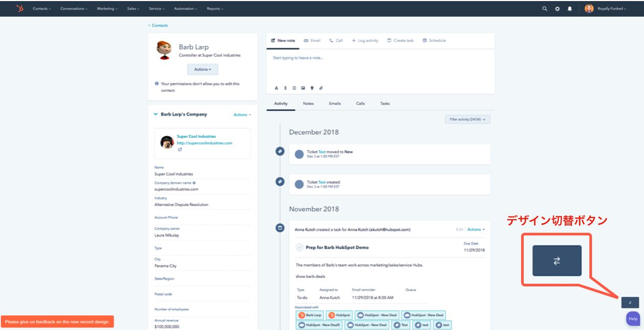Image resolution: width=644 pixels, height=330 pixels.
Task: Click the lightbulb icon in note editor
Action: pos(312,88)
